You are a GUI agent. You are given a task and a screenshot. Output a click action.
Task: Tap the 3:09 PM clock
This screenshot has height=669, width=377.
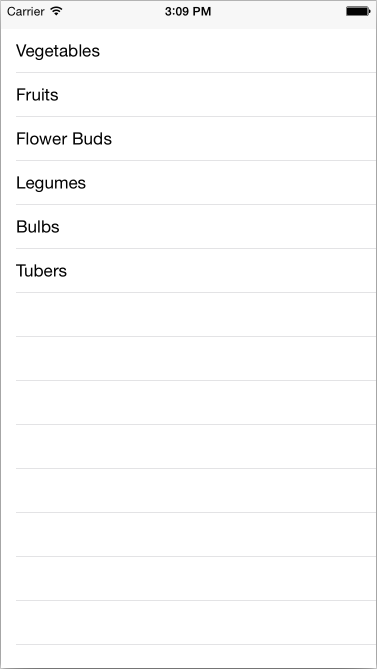[x=188, y=12]
